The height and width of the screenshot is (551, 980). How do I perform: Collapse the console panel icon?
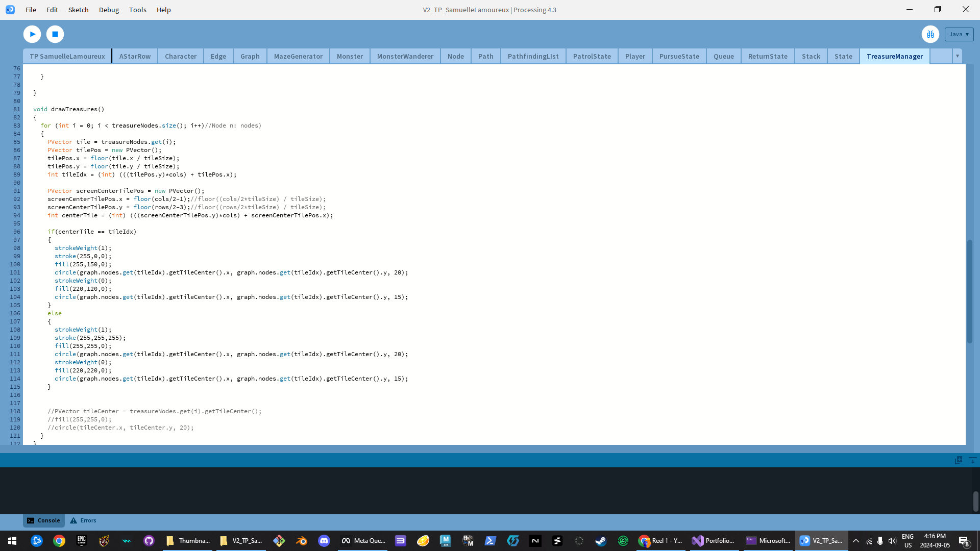click(972, 460)
